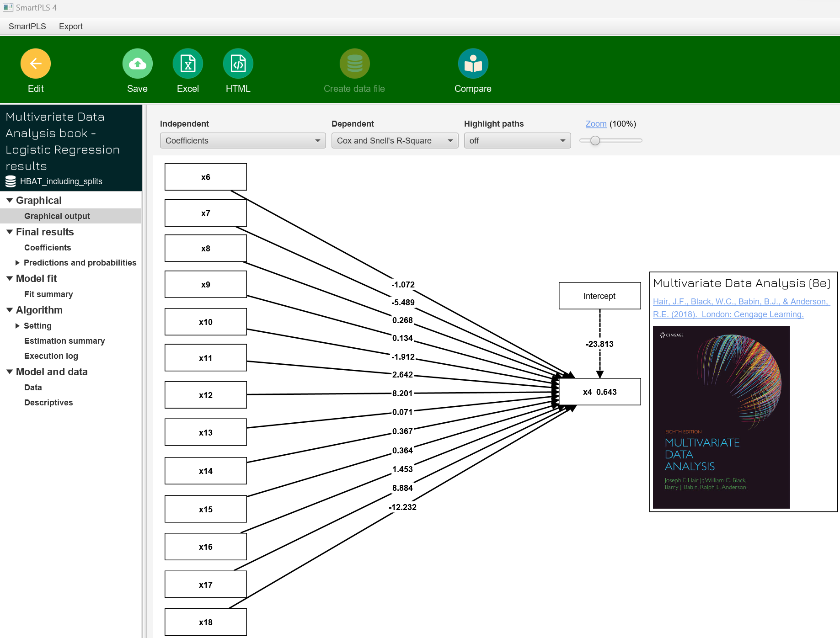Open the Compare icon in the toolbar
840x638 pixels.
point(473,64)
